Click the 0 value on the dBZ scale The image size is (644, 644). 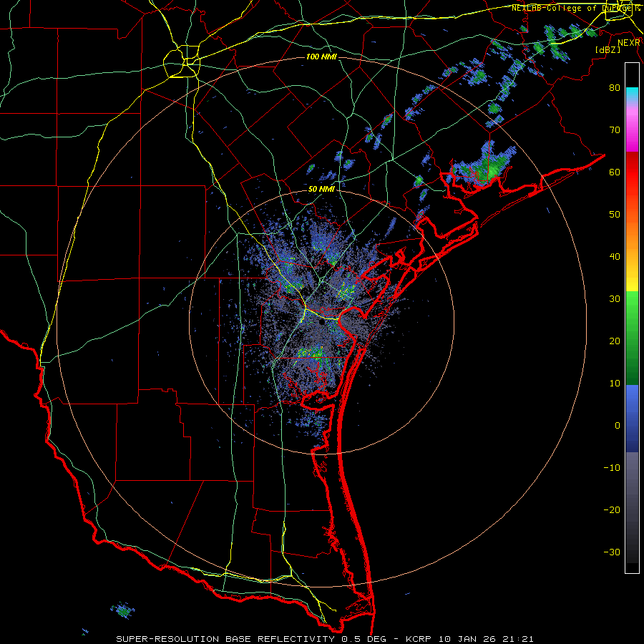pos(618,426)
